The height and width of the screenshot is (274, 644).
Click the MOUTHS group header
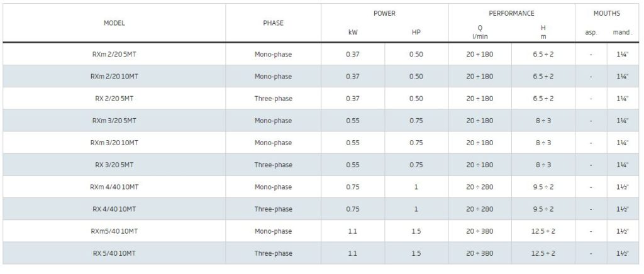(x=607, y=13)
